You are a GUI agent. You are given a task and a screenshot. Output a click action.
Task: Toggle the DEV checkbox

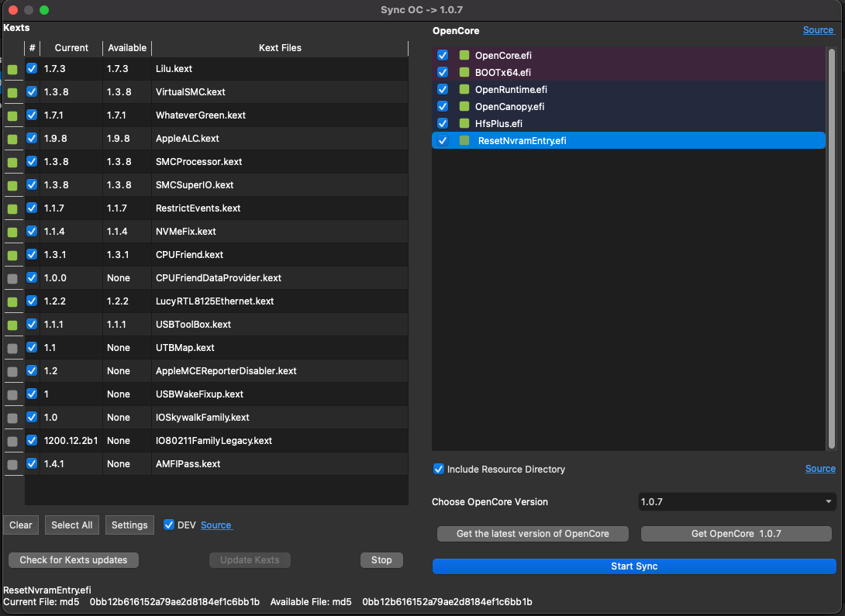pyautogui.click(x=169, y=525)
